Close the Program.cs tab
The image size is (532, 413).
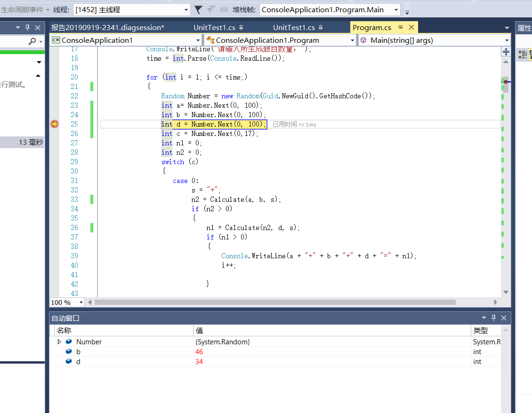(411, 27)
